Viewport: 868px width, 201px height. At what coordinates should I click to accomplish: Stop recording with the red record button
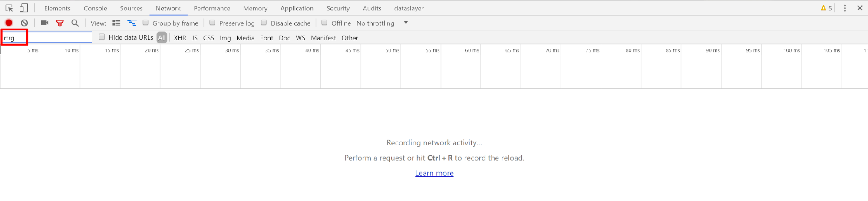click(9, 23)
